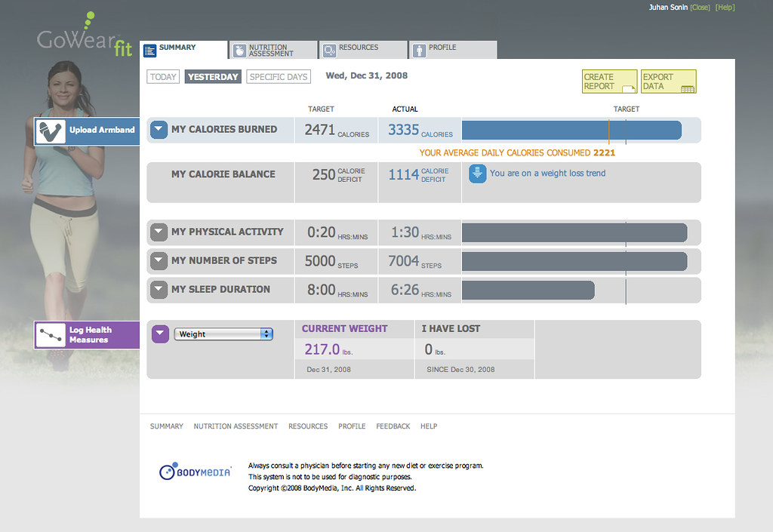Viewport: 773px width, 532px height.
Task: Click the Export Data button
Action: tap(669, 81)
